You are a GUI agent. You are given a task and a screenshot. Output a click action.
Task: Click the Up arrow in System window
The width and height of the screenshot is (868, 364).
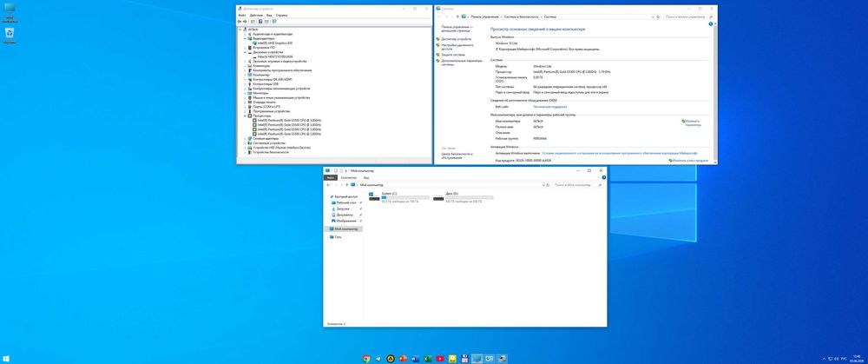(457, 17)
